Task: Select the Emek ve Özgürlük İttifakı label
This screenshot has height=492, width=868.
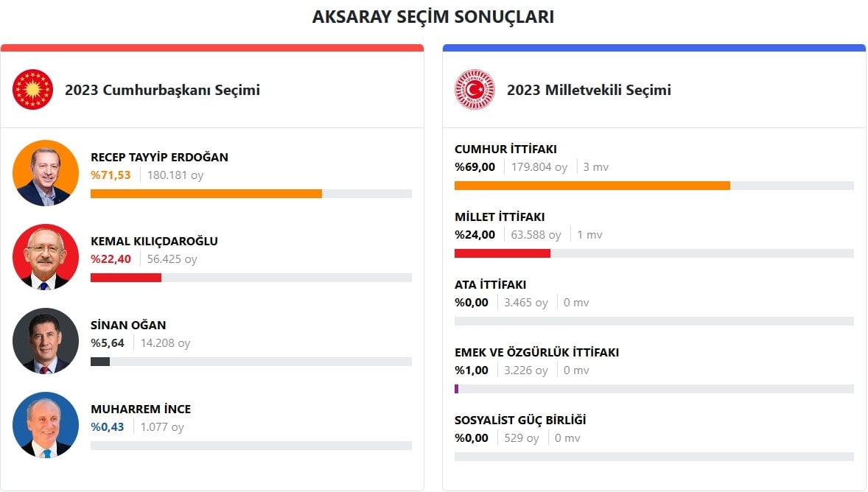Action: [x=536, y=353]
